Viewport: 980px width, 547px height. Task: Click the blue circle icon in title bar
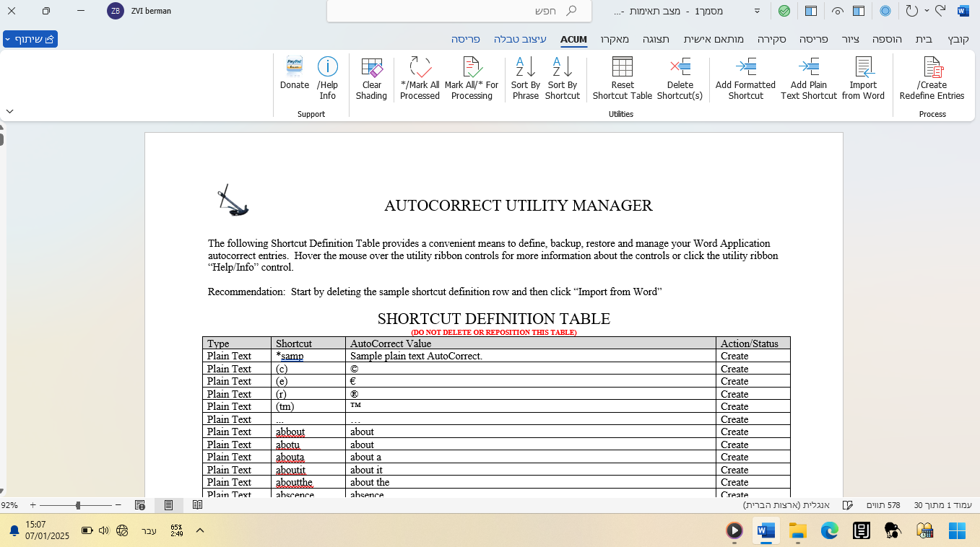coord(885,11)
